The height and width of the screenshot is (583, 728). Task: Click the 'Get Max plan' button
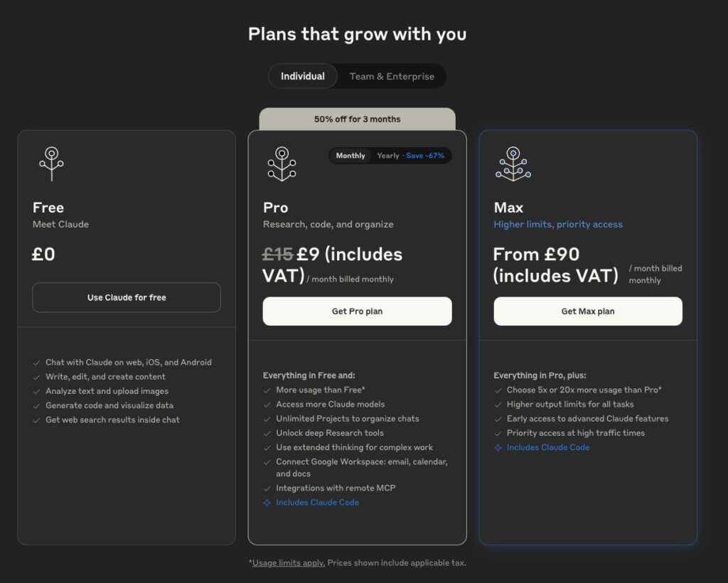tap(588, 311)
